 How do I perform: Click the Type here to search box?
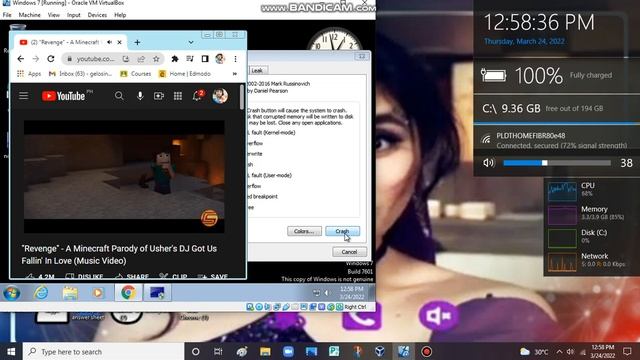click(103, 351)
